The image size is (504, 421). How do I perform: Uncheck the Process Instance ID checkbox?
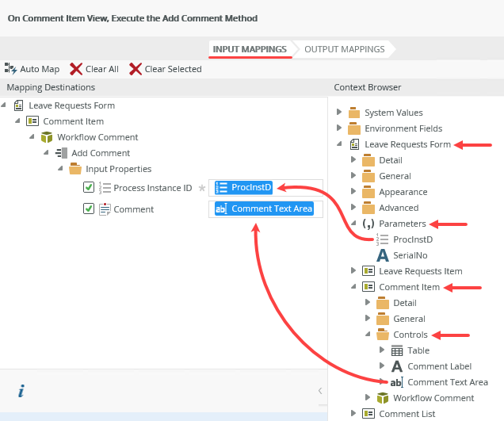point(89,187)
